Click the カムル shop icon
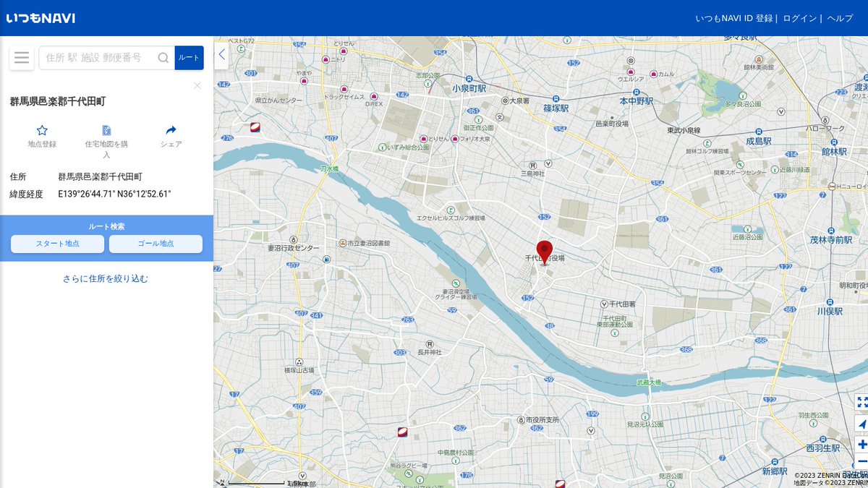 click(654, 74)
